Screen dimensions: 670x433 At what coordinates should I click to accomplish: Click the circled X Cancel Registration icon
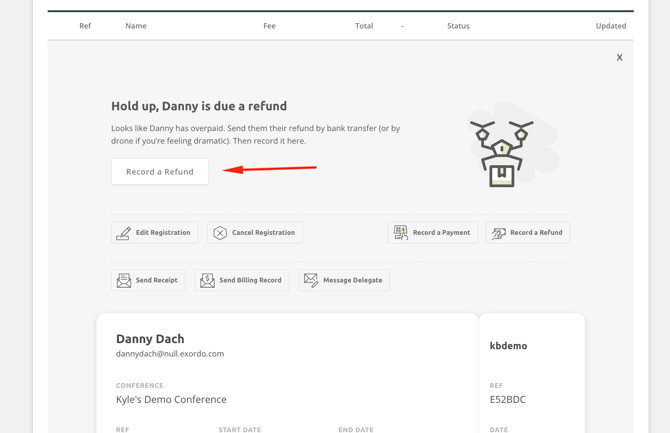pos(220,233)
